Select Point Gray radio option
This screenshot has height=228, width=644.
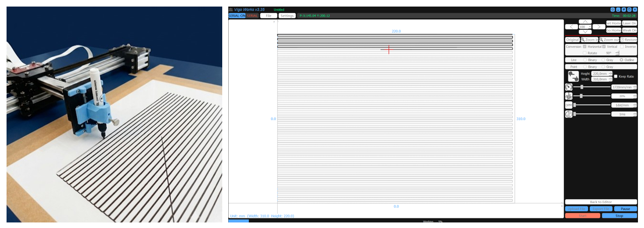pos(603,67)
